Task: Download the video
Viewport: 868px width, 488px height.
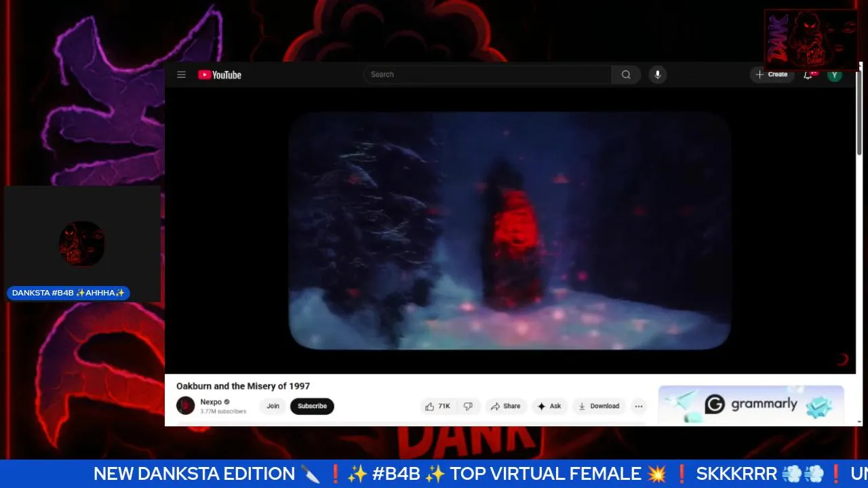Action: coord(599,406)
